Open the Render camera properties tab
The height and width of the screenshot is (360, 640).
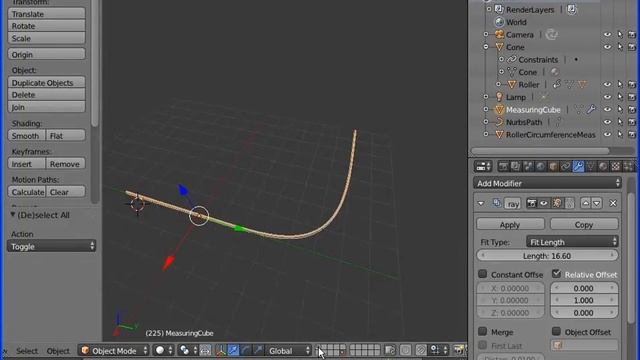(x=503, y=167)
